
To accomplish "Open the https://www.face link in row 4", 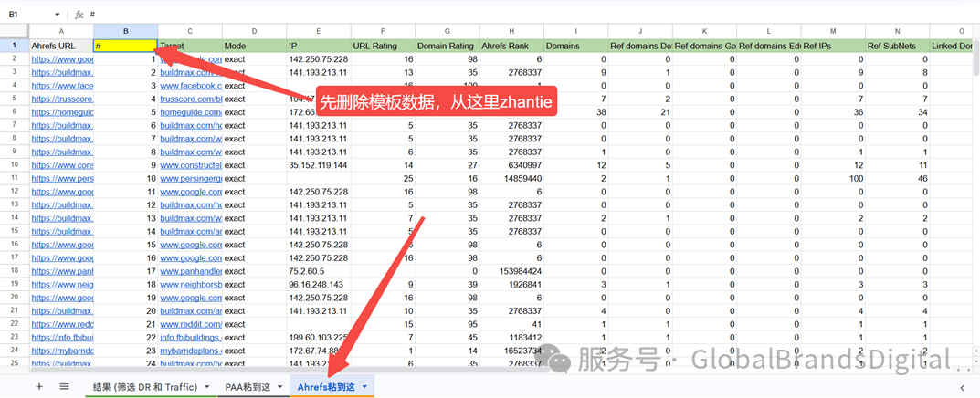I will 62,86.
